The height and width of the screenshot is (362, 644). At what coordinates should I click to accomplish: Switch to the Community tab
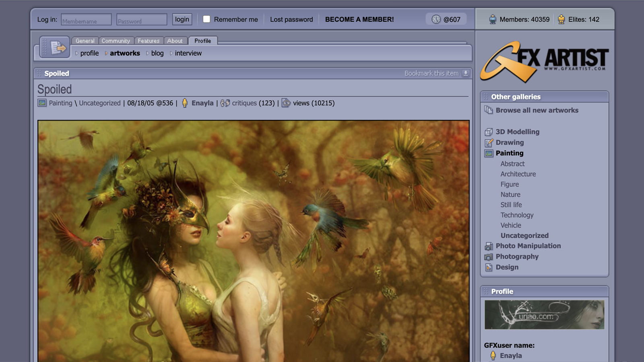coord(116,41)
